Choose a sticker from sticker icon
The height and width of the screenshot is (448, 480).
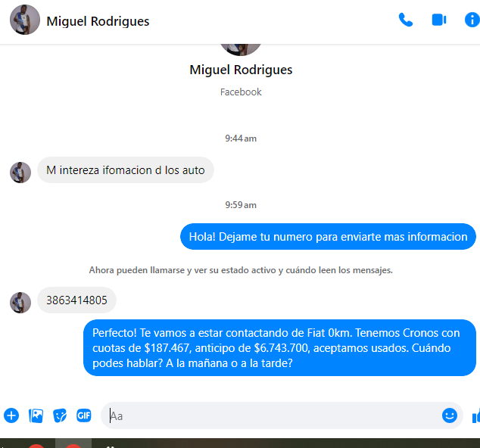(60, 415)
